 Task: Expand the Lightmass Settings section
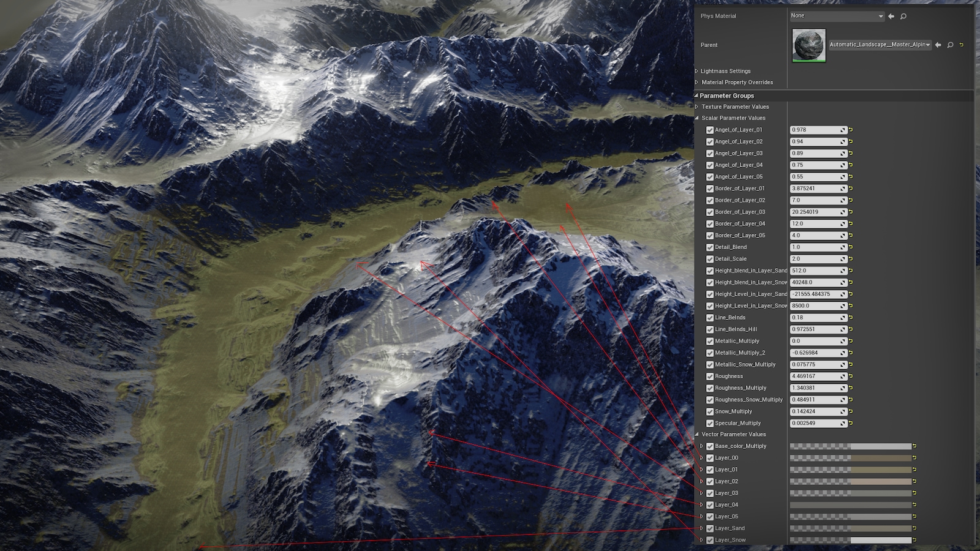[696, 71]
